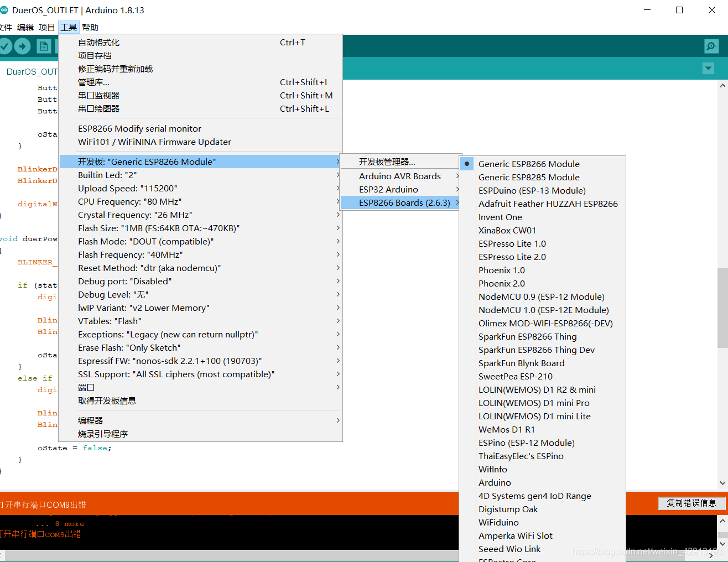
Task: Expand the Flash Frequency 40MHz submenu
Action: [200, 254]
